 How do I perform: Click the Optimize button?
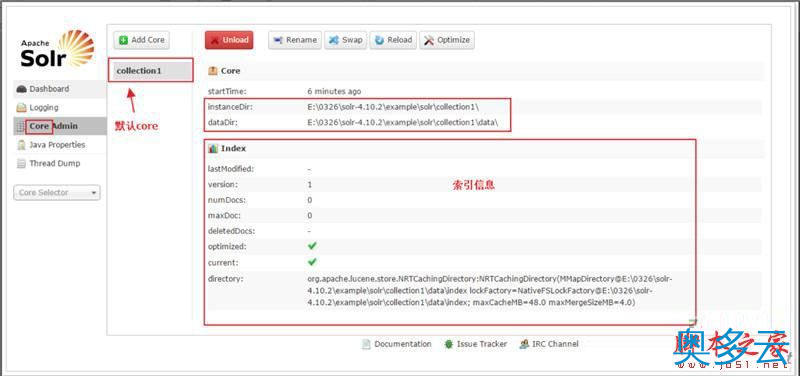(447, 40)
